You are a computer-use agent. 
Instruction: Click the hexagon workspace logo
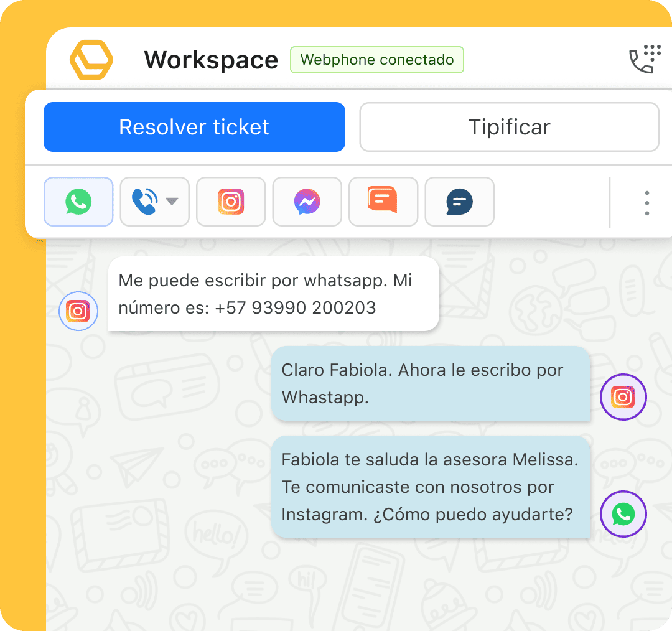click(x=91, y=60)
